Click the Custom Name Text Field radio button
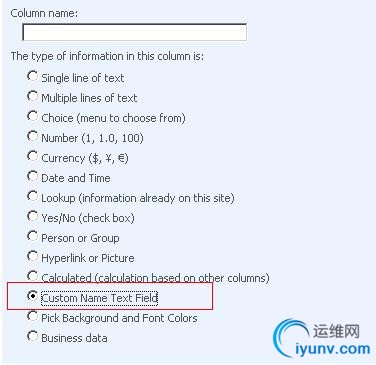This screenshot has width=376, height=365. (32, 296)
